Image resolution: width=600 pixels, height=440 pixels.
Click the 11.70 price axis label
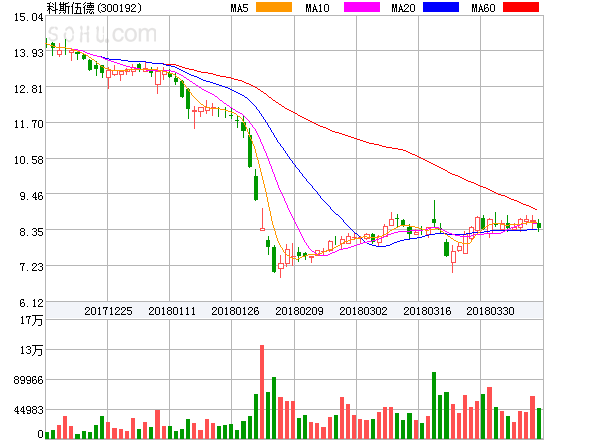29,124
